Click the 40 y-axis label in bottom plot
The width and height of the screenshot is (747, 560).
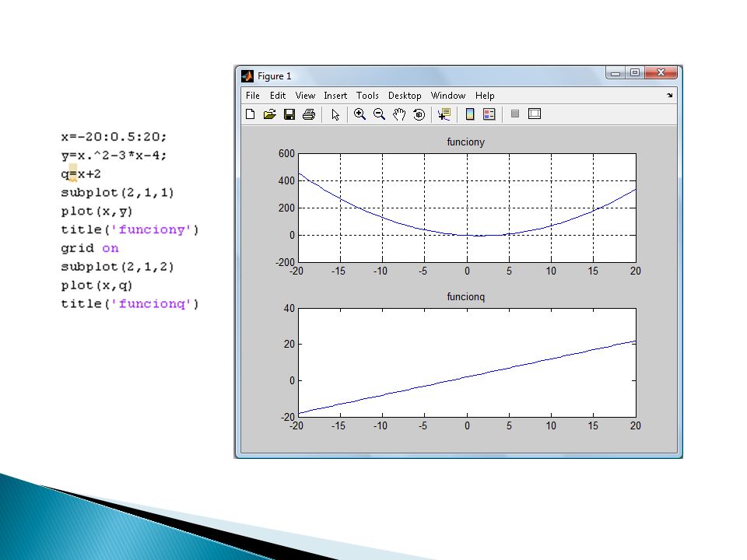(289, 308)
